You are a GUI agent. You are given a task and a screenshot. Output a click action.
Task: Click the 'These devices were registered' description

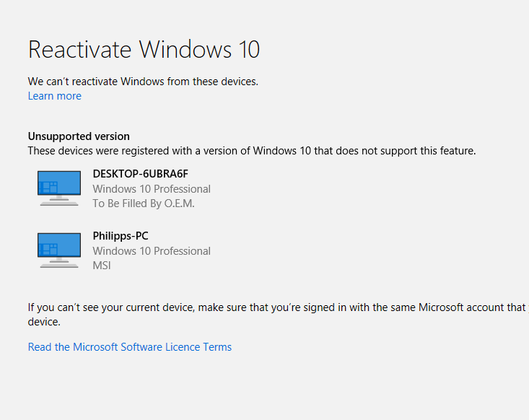(x=252, y=151)
